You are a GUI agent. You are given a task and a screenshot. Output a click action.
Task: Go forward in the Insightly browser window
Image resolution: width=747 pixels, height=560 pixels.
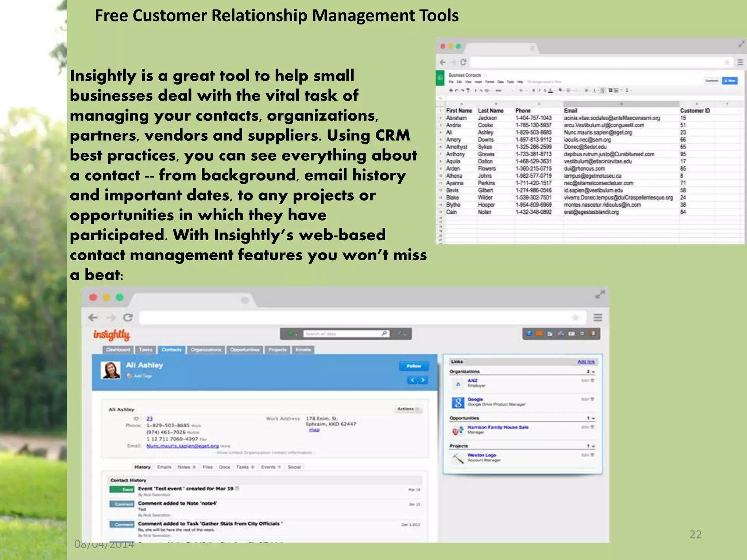click(111, 318)
